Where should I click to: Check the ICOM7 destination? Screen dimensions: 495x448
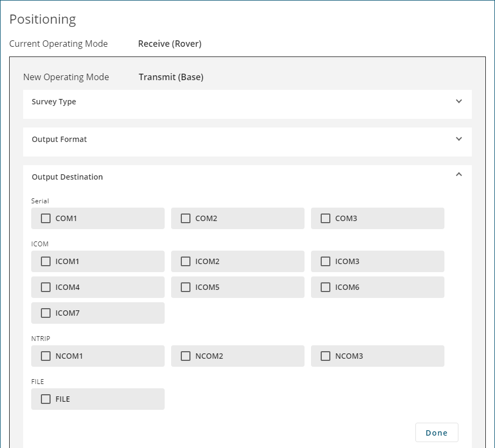[x=46, y=313]
